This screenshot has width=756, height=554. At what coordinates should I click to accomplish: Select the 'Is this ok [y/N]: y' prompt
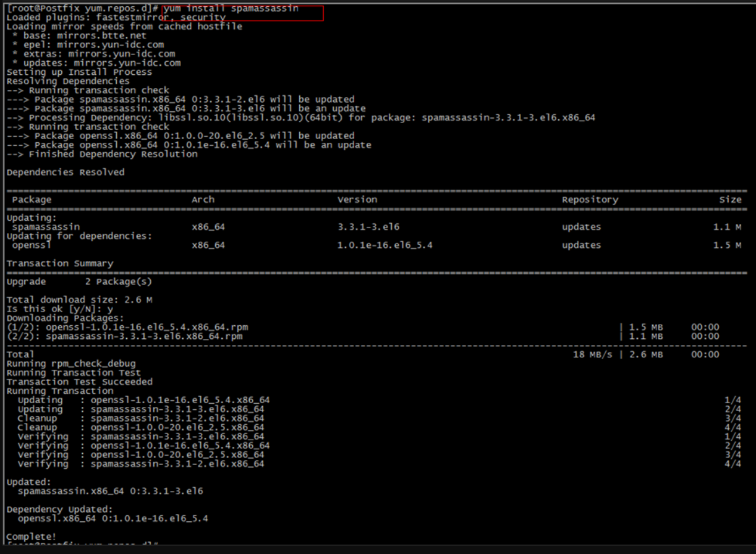pyautogui.click(x=60, y=309)
